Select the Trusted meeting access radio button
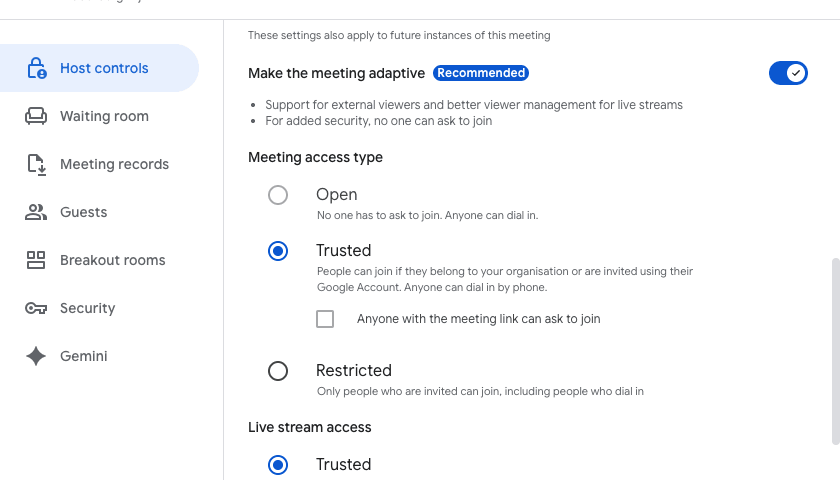This screenshot has height=480, width=840. coord(278,251)
